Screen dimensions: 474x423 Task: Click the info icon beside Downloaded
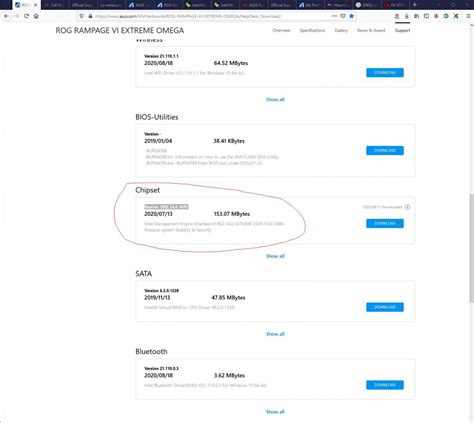point(407,207)
